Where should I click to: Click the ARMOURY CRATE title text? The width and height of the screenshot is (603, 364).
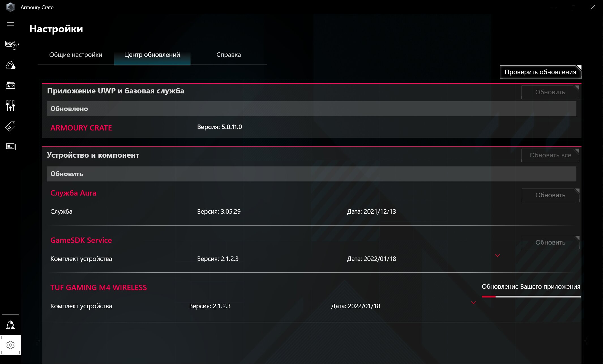(x=81, y=128)
